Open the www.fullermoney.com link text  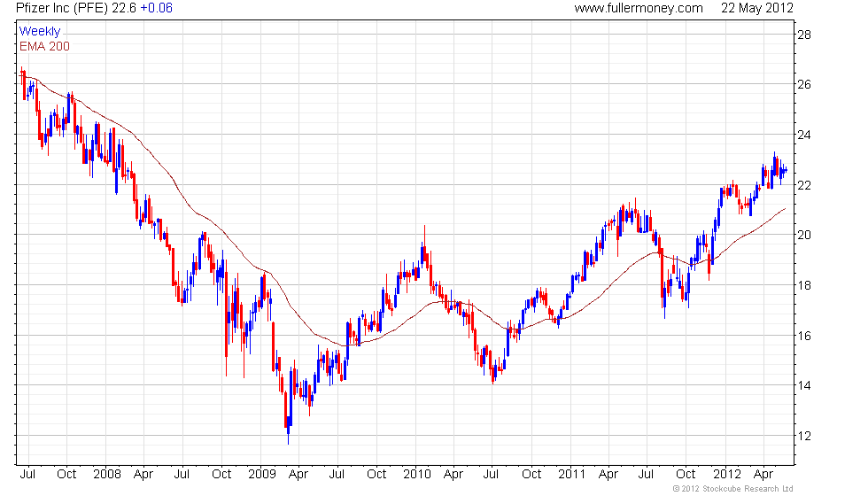pyautogui.click(x=639, y=8)
